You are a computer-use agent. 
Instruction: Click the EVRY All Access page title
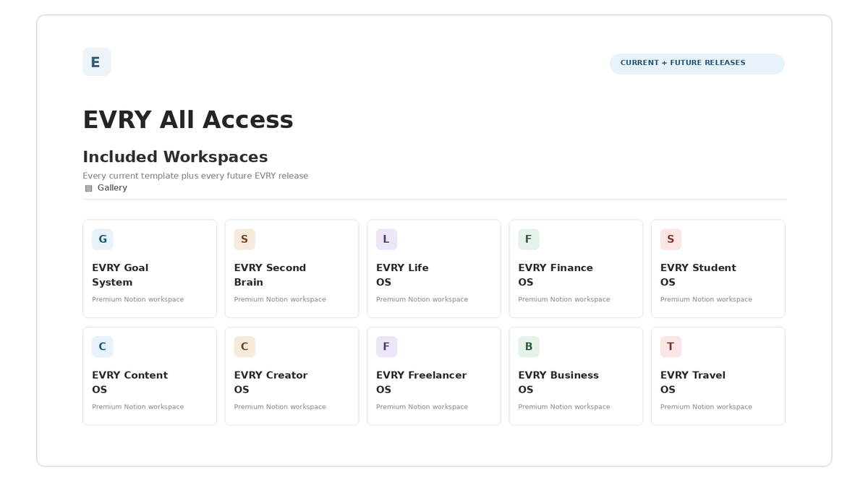188,120
